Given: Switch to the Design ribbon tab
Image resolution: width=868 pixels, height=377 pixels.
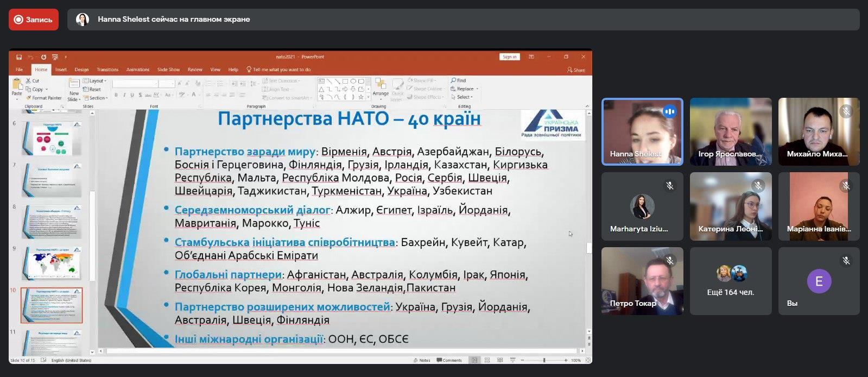Looking at the screenshot, I should point(81,70).
